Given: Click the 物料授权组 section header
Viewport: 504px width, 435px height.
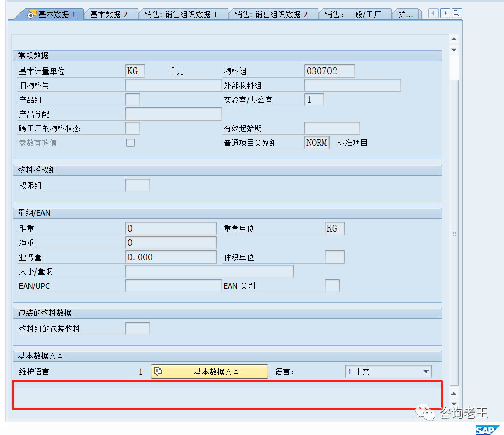Looking at the screenshot, I should 227,170.
